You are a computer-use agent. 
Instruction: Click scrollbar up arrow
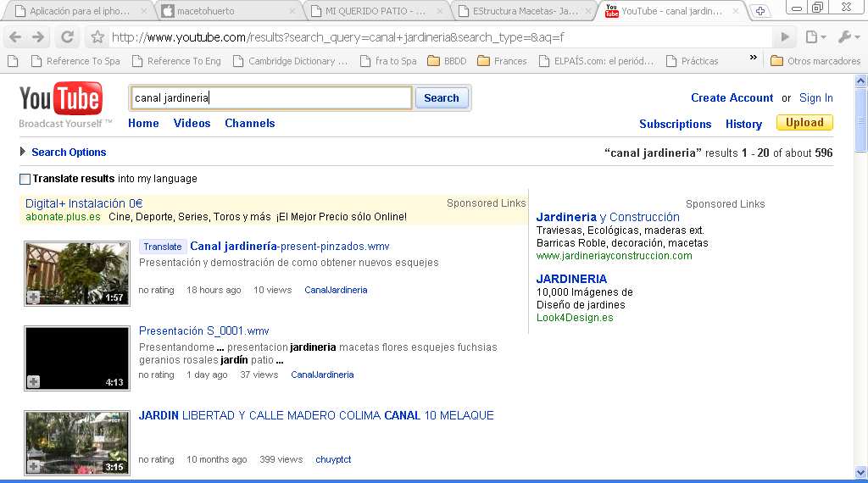coord(861,81)
